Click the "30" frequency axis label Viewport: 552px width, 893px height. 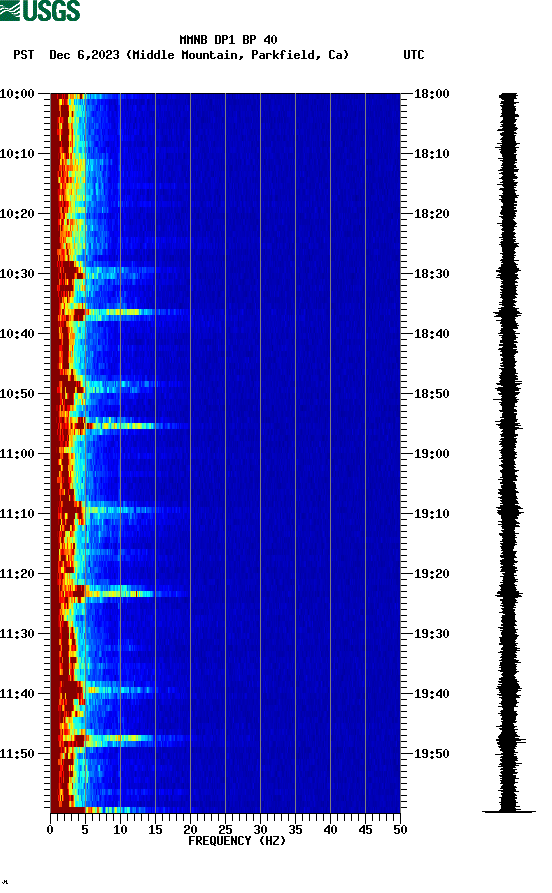coord(260,830)
